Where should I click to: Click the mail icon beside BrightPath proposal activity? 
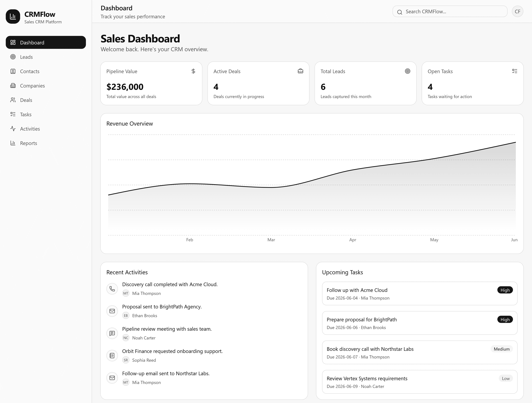click(x=112, y=311)
